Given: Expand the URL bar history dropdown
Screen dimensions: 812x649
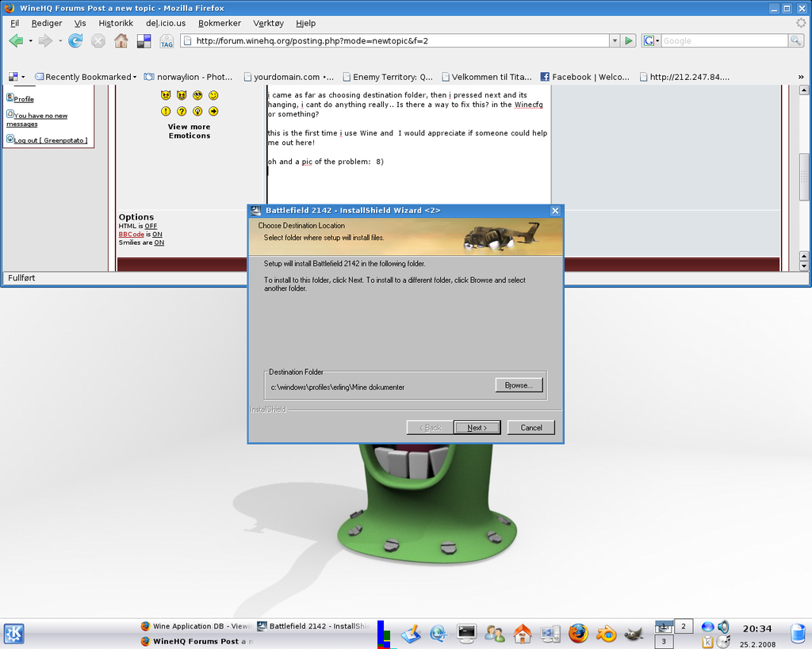Looking at the screenshot, I should [615, 40].
